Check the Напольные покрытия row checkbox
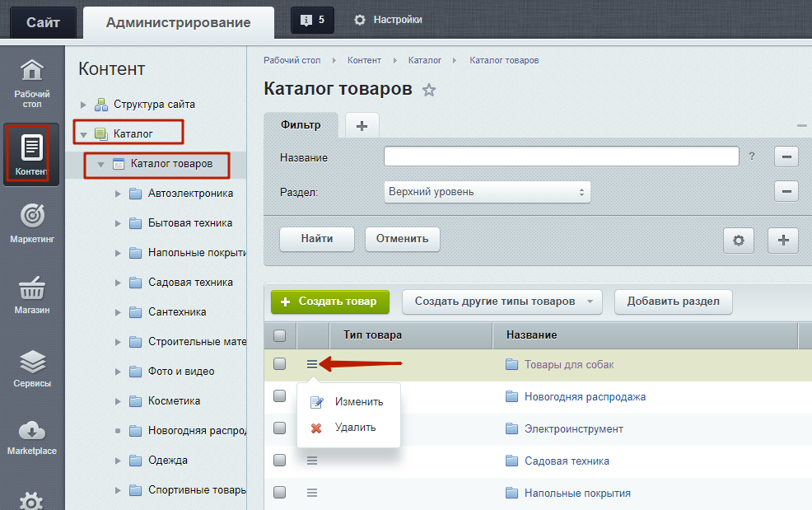Viewport: 812px width, 510px height. point(280,492)
